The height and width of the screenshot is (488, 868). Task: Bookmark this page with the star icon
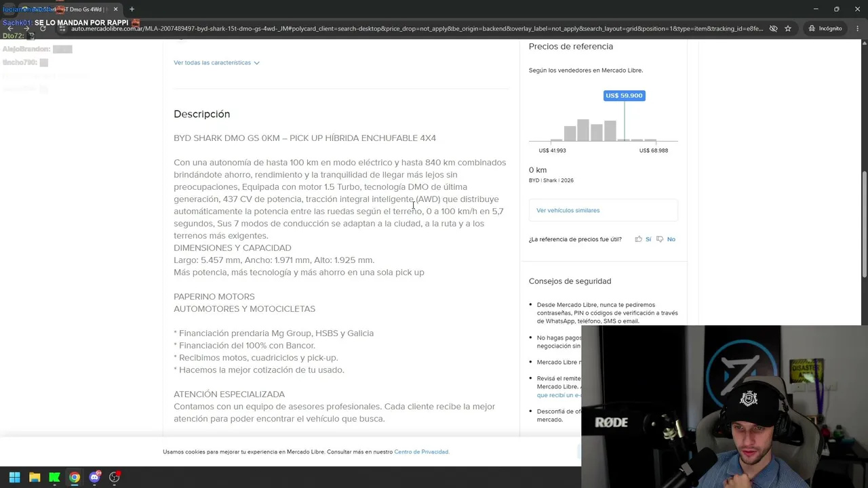(x=788, y=28)
